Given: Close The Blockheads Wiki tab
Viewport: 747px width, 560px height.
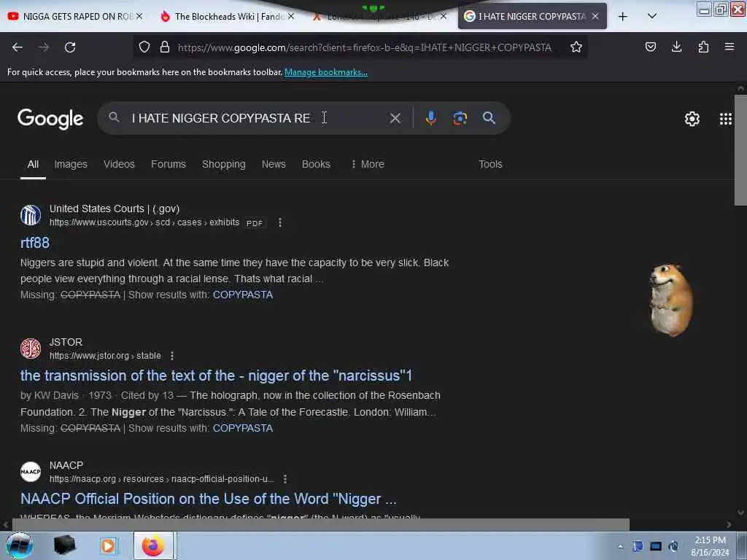Looking at the screenshot, I should [291, 16].
